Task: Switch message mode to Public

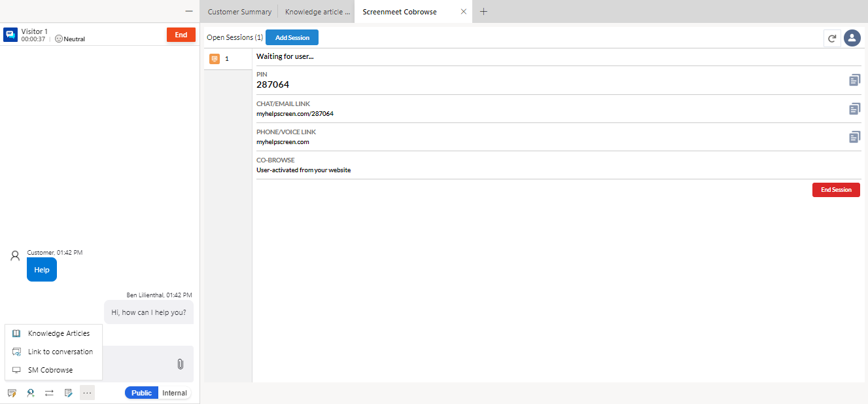Action: coord(141,393)
